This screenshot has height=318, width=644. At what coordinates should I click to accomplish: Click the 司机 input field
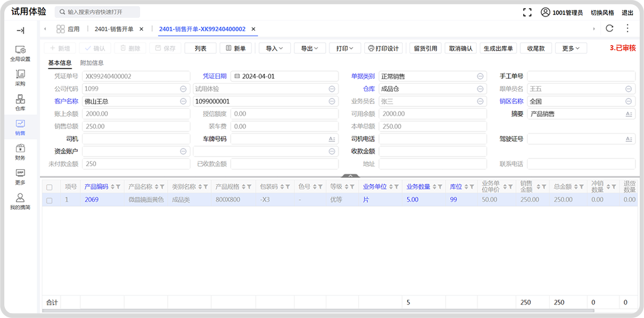point(136,139)
